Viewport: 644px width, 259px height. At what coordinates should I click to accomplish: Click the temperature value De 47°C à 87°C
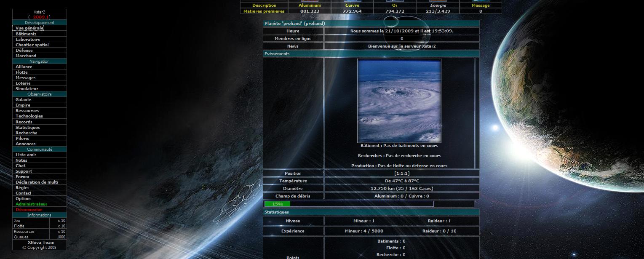pyautogui.click(x=402, y=181)
